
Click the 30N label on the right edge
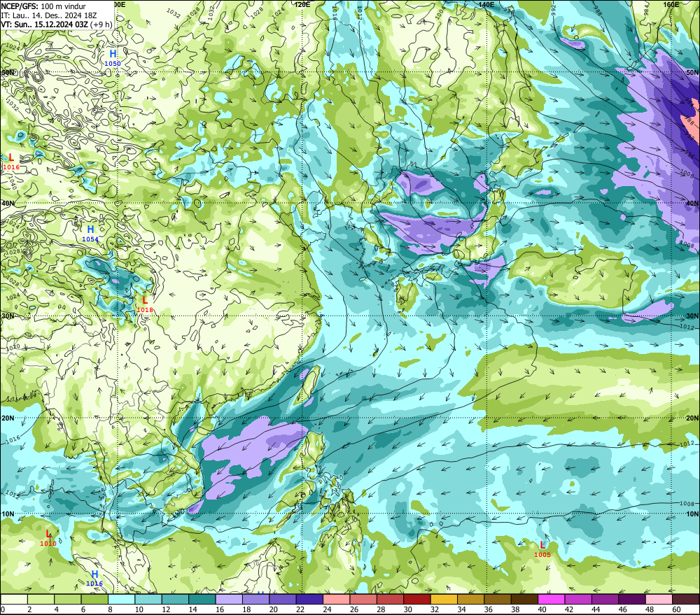pyautogui.click(x=692, y=316)
